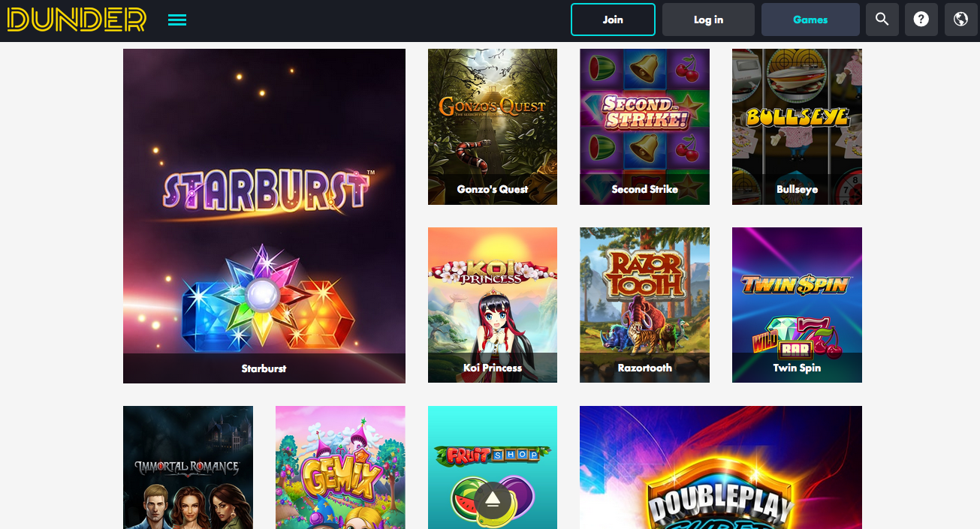Click the Gonzo's Quest caption text
The height and width of the screenshot is (529, 980).
pyautogui.click(x=493, y=189)
